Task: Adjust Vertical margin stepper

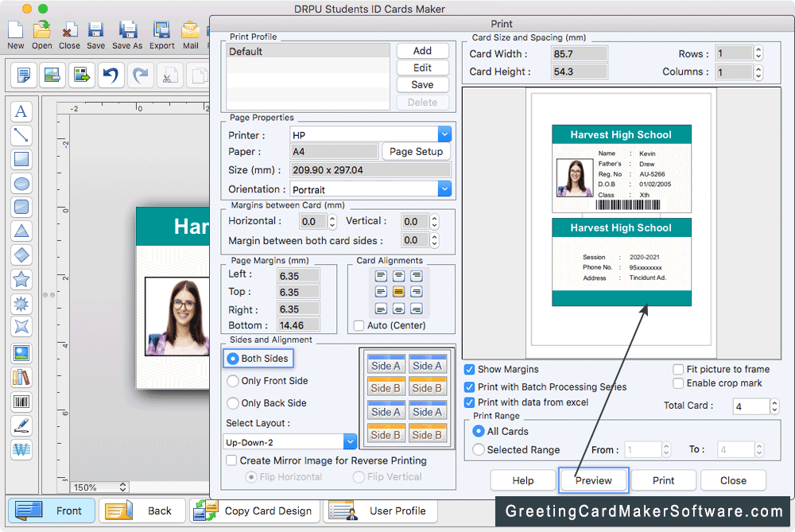Action: click(x=435, y=222)
